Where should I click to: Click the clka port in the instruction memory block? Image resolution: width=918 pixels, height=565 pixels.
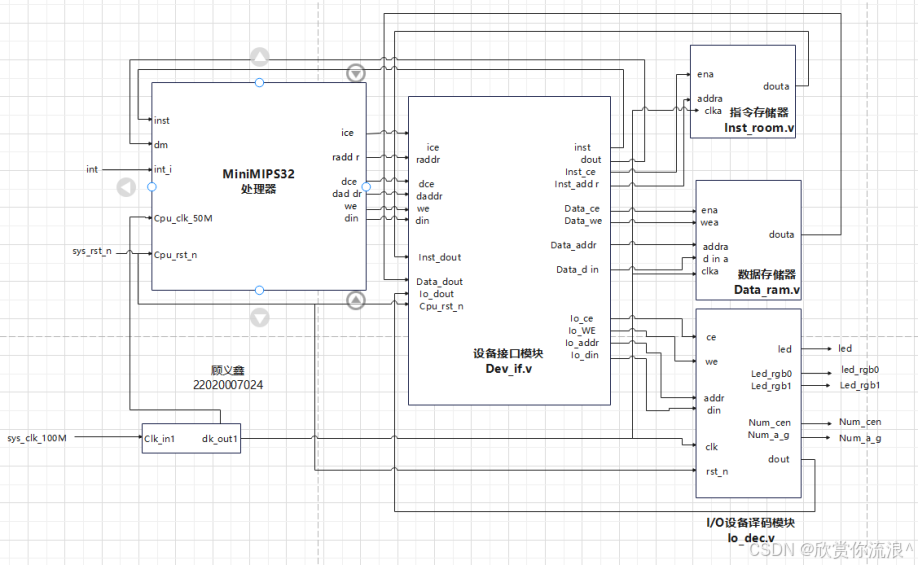[713, 111]
